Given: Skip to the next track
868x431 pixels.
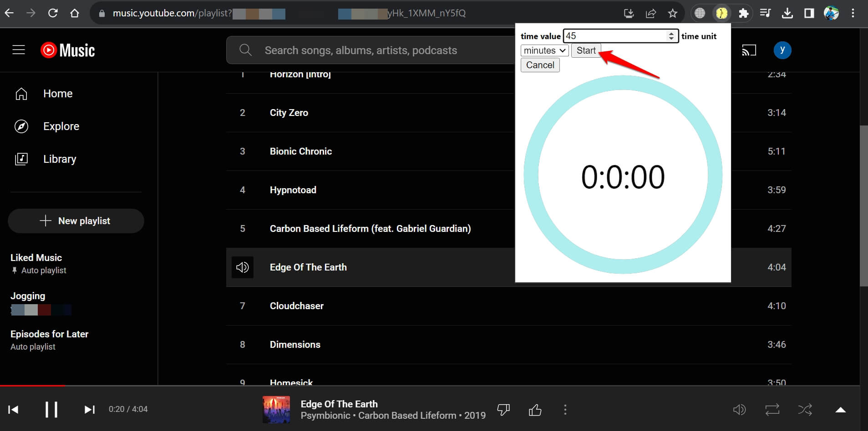Looking at the screenshot, I should point(90,410).
